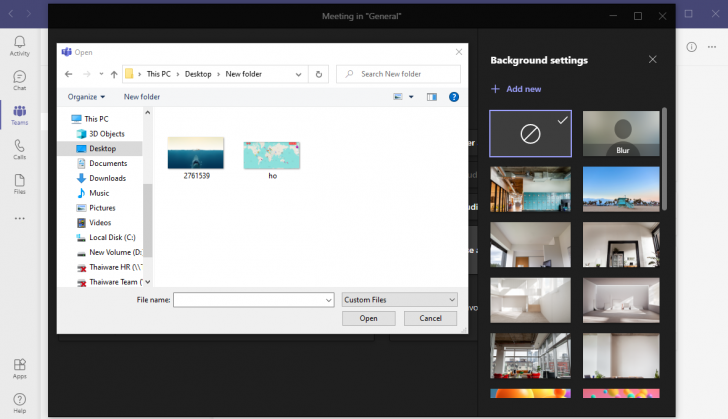Screen dimensions: 728x419
Task: Expand the address bar path dropdown
Action: 299,74
